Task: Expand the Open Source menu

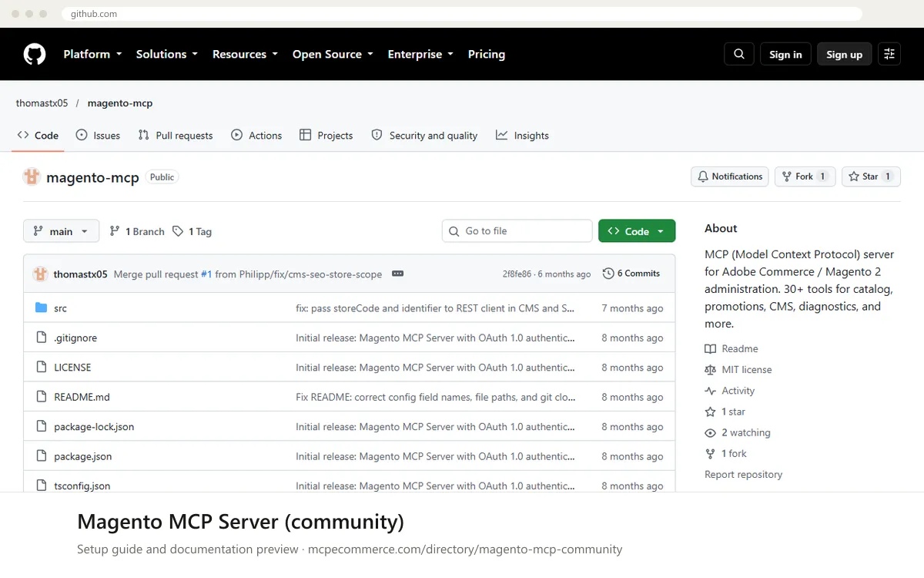Action: (x=333, y=54)
